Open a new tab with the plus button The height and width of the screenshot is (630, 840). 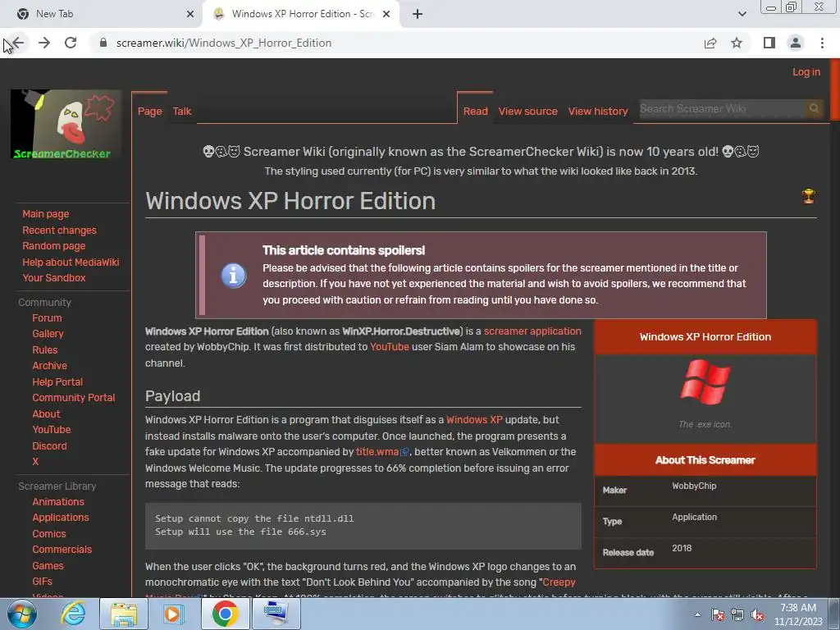pos(418,14)
